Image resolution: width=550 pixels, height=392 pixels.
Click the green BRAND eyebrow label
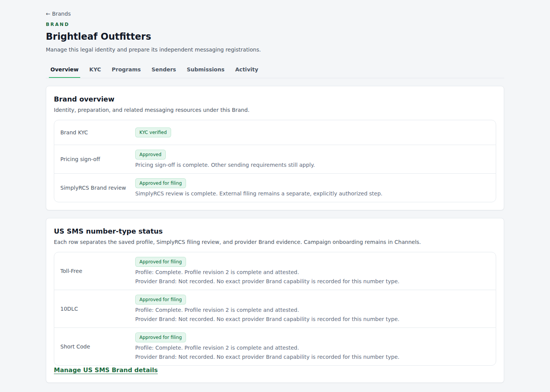coord(57,24)
